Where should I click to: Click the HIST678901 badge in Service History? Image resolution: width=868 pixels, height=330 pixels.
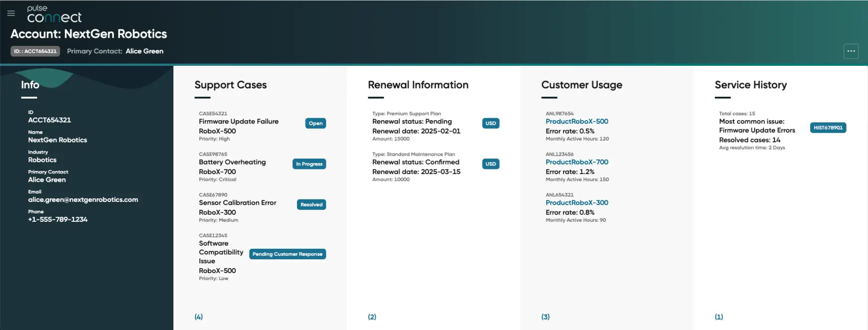[x=828, y=128]
